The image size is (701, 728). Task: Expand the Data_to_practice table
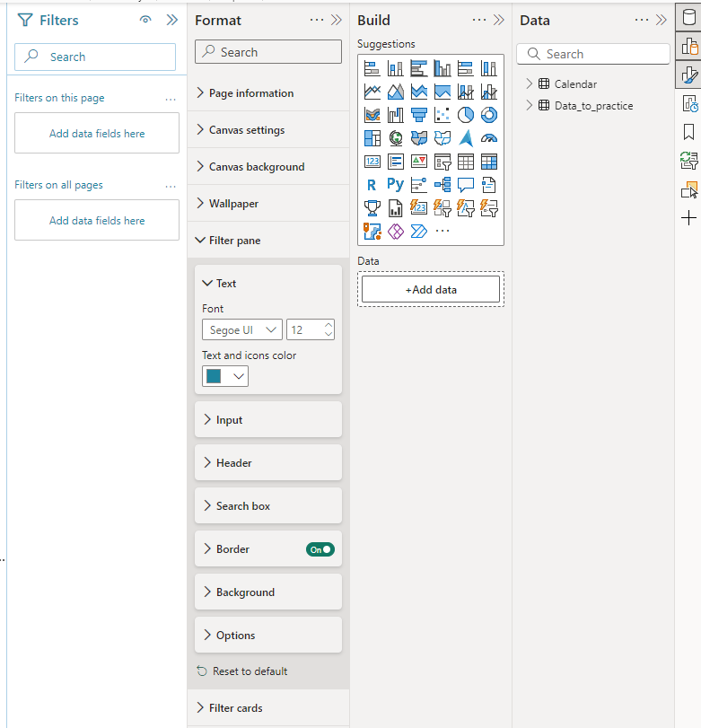pos(530,105)
